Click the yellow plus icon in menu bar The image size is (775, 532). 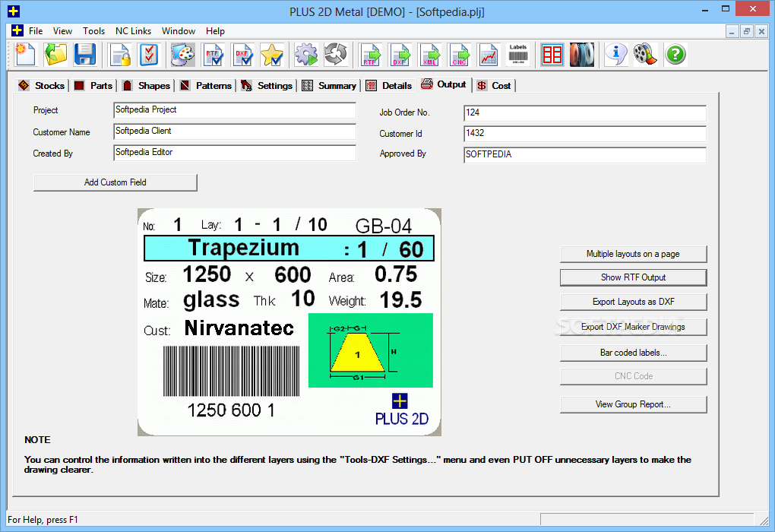[17, 30]
